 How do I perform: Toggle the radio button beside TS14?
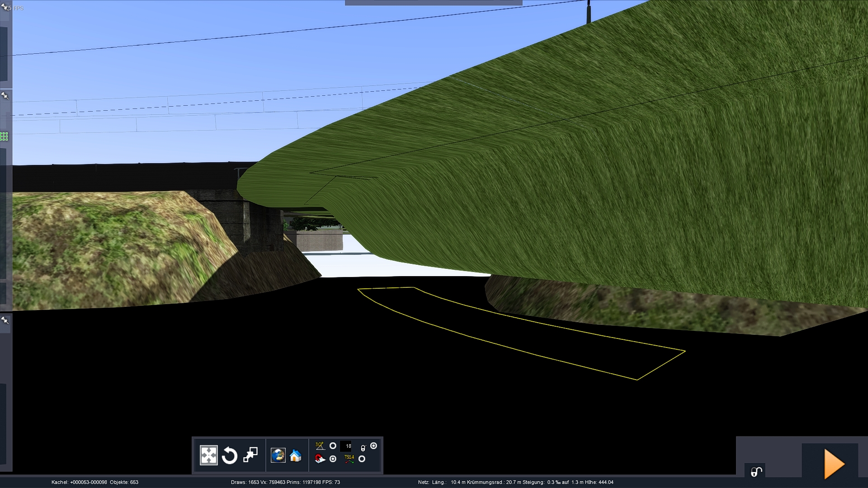click(x=362, y=459)
